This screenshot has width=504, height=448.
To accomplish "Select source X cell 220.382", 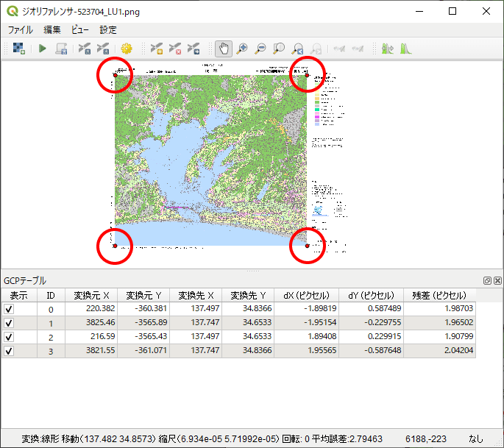I will tap(91, 309).
